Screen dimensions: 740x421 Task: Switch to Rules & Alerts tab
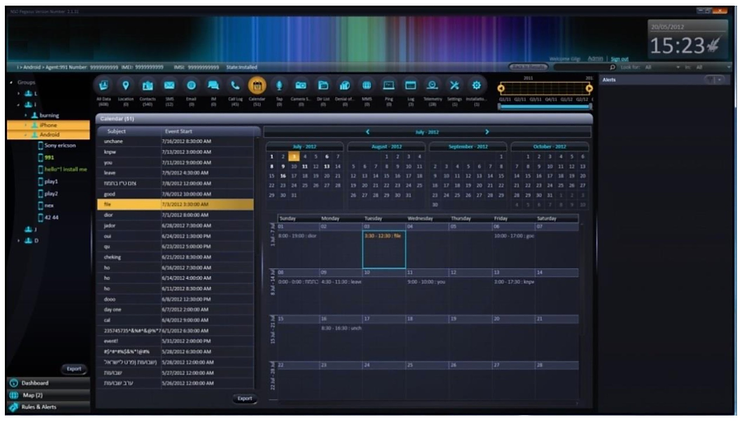point(42,407)
